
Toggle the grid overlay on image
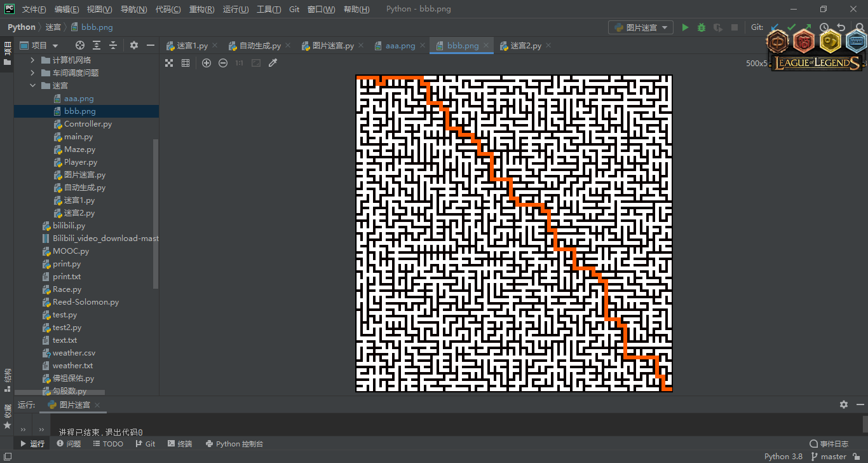click(x=186, y=63)
